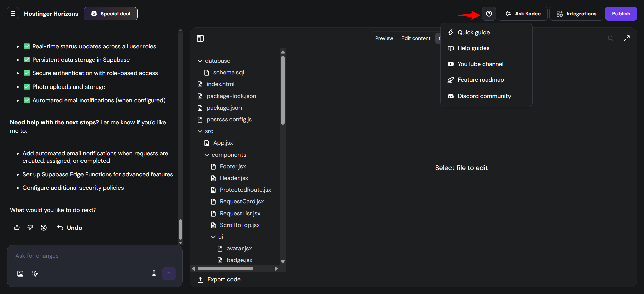Start voice input with microphone
This screenshot has width=644, height=294.
click(x=154, y=274)
